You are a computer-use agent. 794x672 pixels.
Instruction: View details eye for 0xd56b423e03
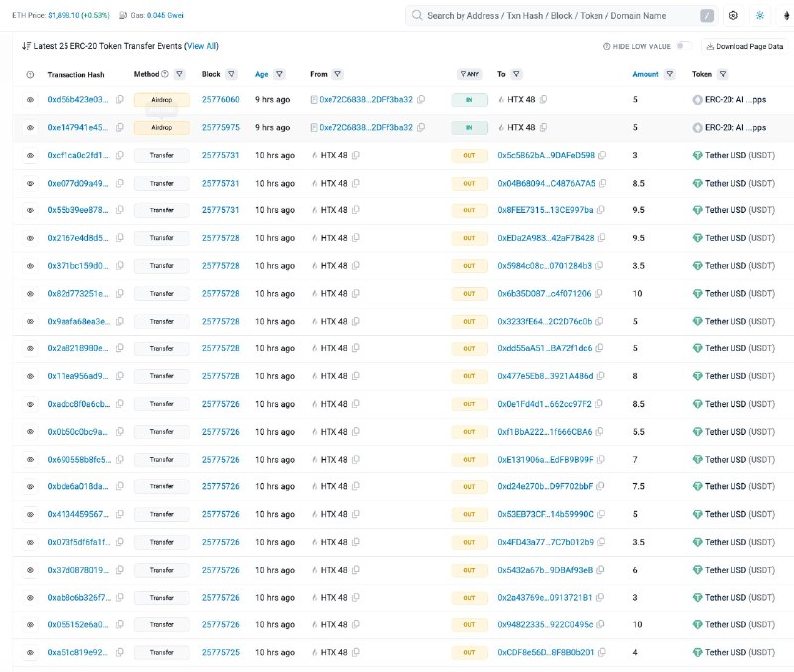point(30,100)
